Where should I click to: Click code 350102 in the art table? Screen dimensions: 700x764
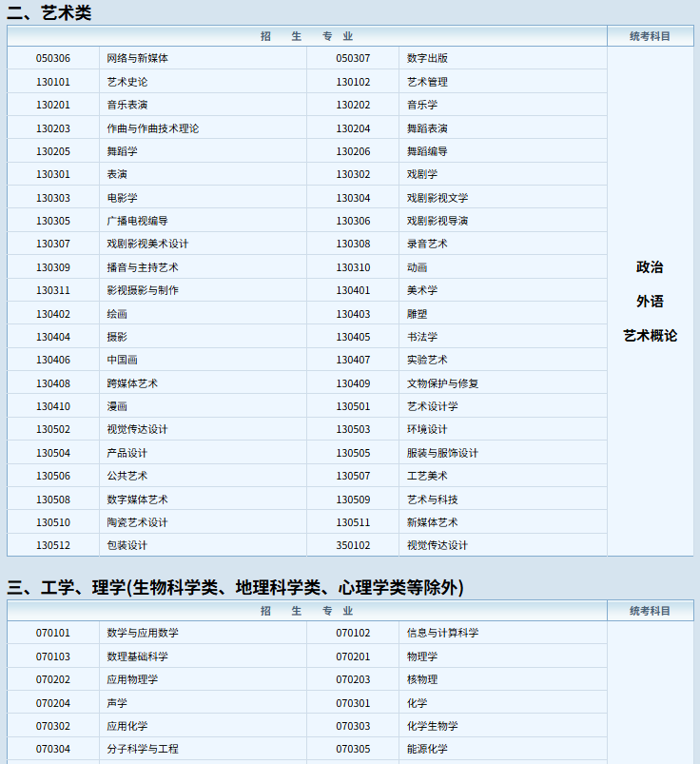[353, 546]
